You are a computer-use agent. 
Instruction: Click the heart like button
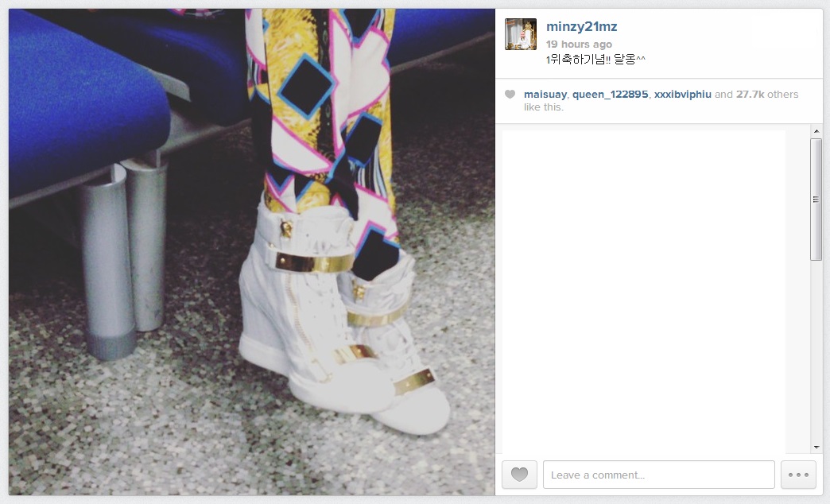(519, 475)
